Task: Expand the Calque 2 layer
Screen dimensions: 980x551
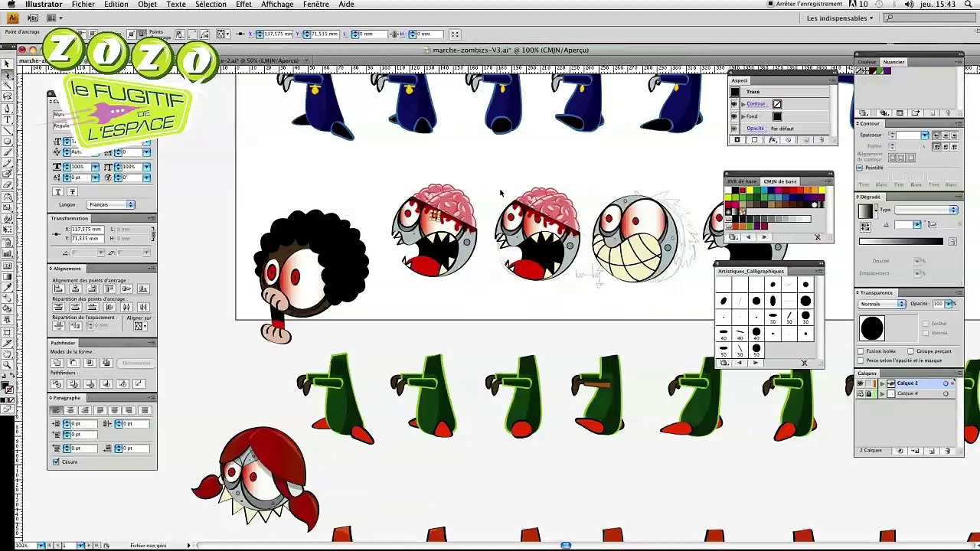Action: point(882,383)
